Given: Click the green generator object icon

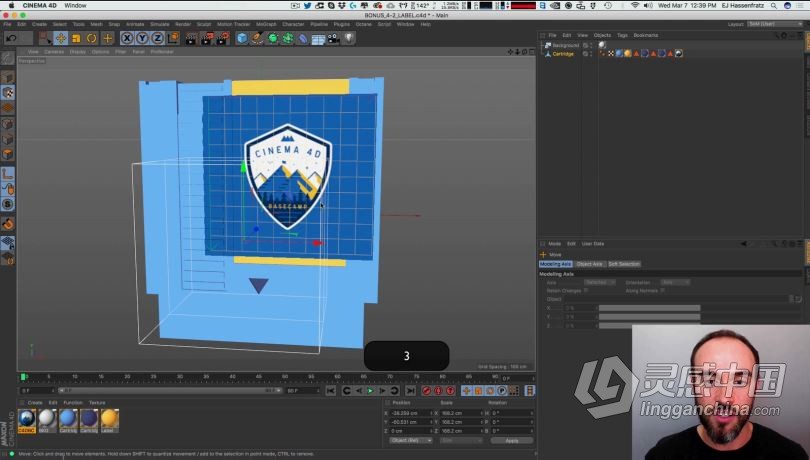Looking at the screenshot, I should coord(273,39).
